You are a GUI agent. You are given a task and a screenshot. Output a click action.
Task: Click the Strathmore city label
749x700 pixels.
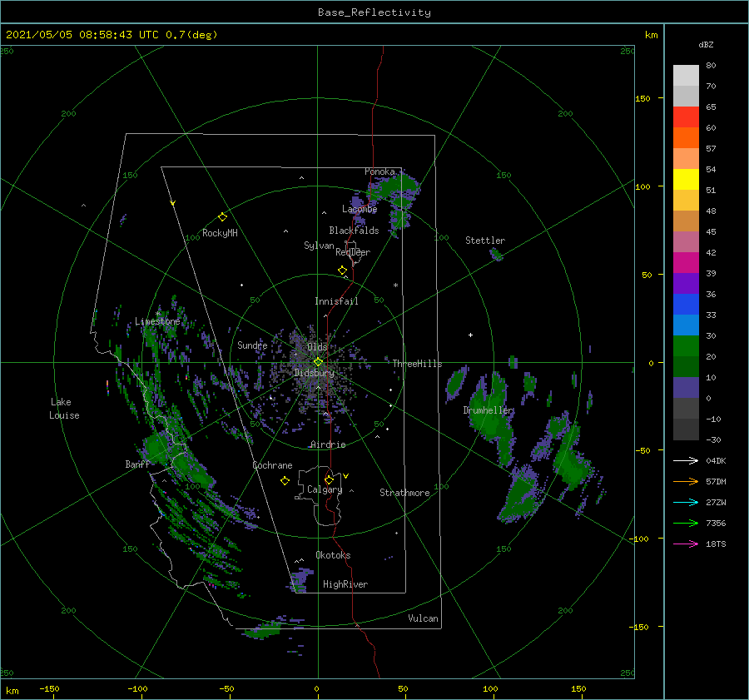point(404,493)
